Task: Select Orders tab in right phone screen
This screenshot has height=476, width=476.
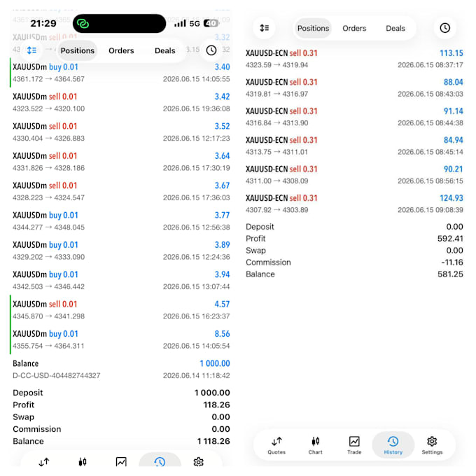Action: 354,28
